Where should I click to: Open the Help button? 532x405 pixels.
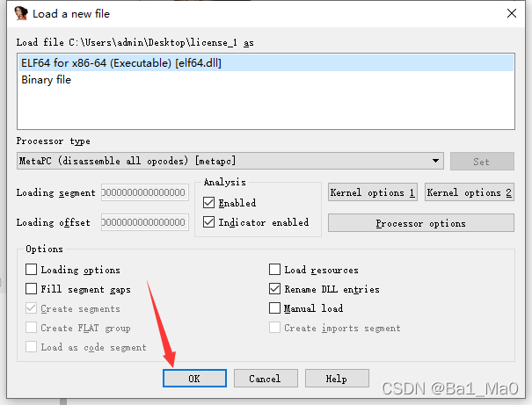coord(336,379)
